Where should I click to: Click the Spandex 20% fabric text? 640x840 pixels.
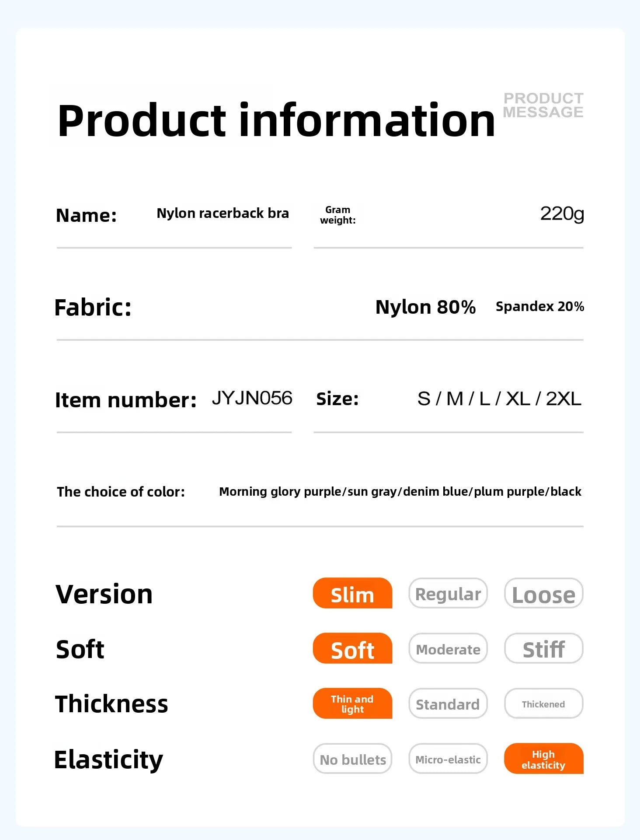point(540,306)
